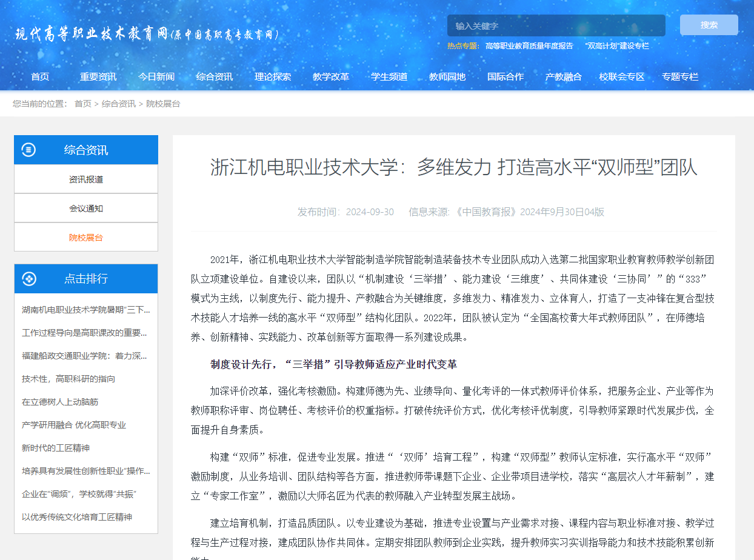Click the list icon beside 综合资讯 header

coord(28,150)
